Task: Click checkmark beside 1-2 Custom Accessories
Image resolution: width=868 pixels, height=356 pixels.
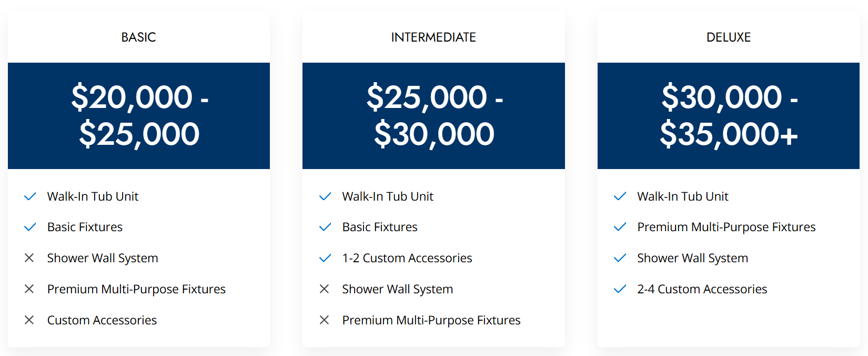Action: click(x=325, y=258)
